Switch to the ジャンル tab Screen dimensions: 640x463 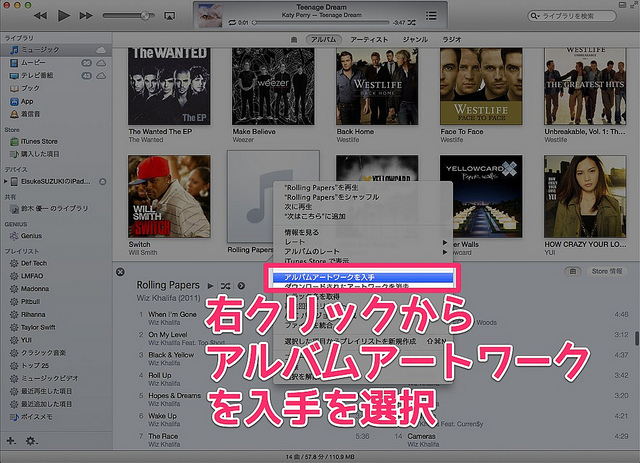(x=415, y=40)
